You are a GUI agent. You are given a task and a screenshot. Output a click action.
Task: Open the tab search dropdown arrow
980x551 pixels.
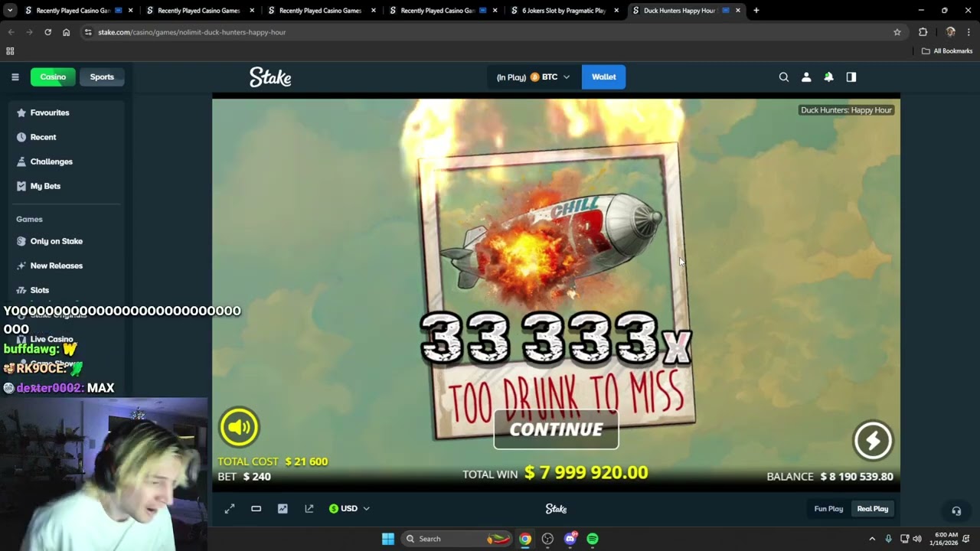click(x=10, y=11)
